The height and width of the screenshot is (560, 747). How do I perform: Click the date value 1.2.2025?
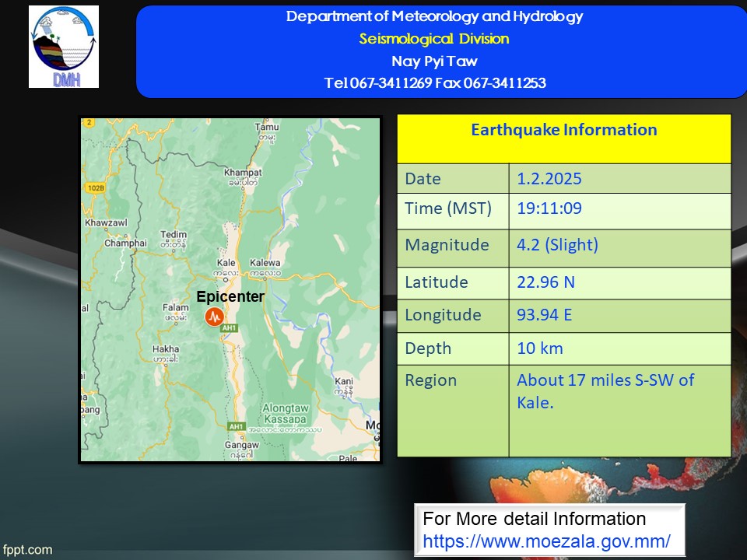[549, 179]
